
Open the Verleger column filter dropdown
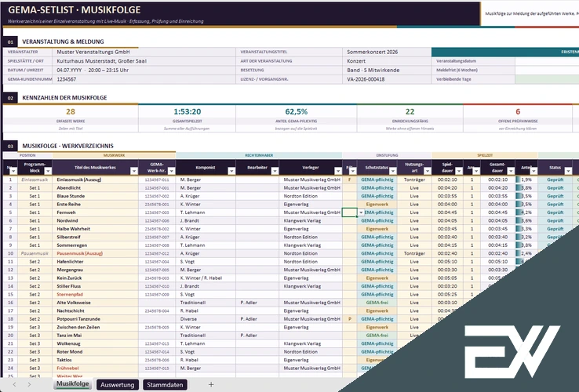pos(338,171)
